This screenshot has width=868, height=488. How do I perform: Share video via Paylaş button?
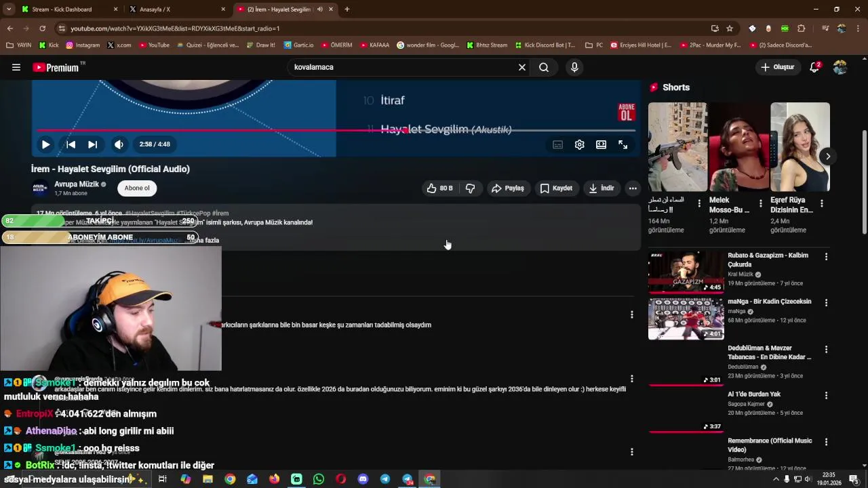pos(508,188)
